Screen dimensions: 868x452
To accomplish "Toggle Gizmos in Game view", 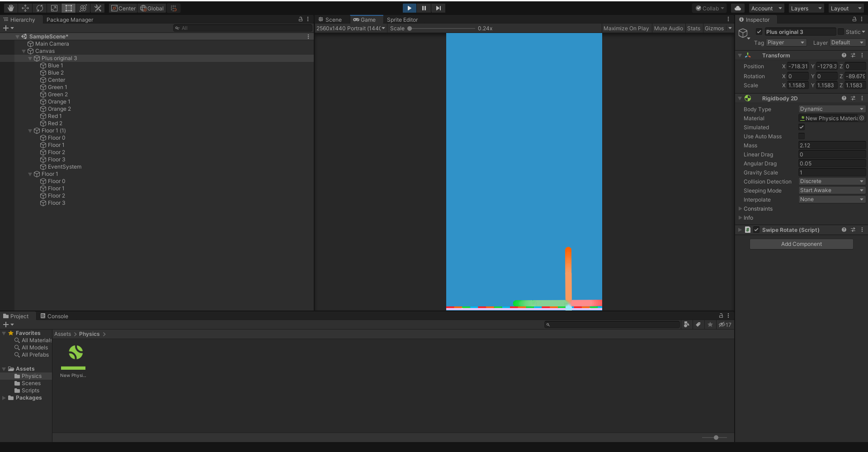I will (714, 28).
